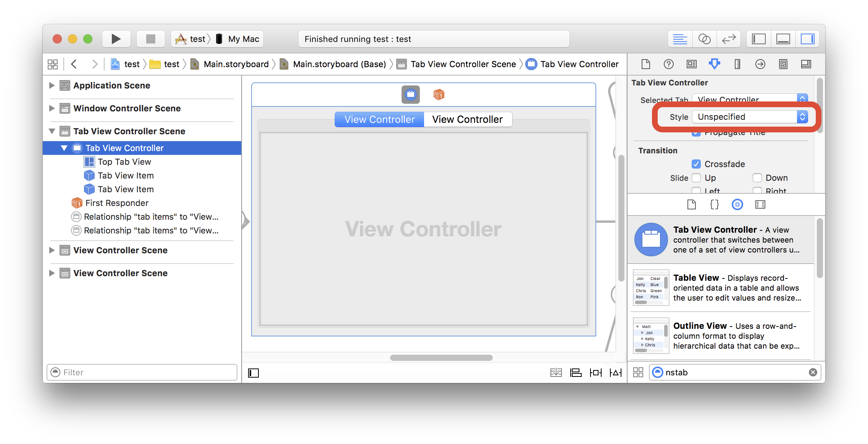Click the filter input field in sidebar
The height and width of the screenshot is (444, 868).
click(x=144, y=372)
